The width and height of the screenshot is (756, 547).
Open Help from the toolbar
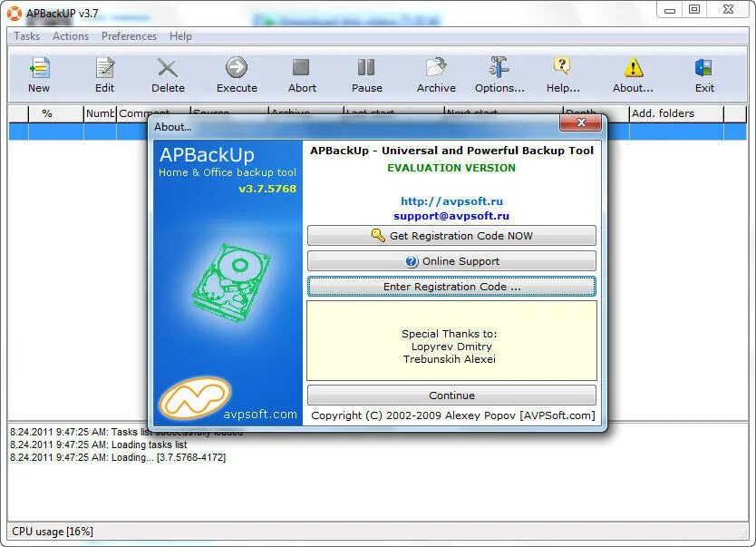[x=563, y=75]
